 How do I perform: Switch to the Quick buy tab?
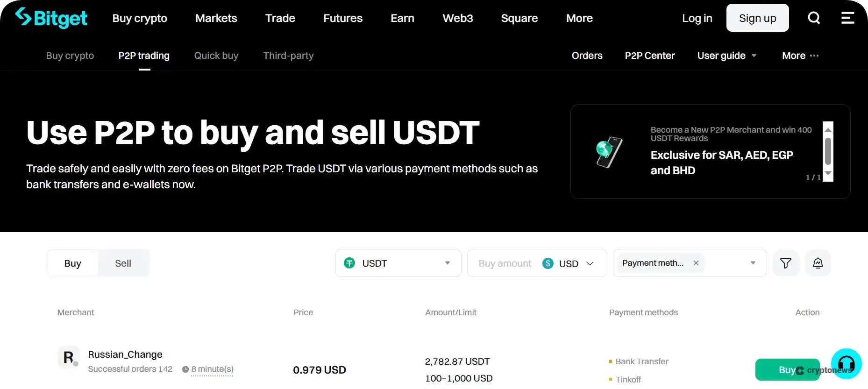point(216,56)
